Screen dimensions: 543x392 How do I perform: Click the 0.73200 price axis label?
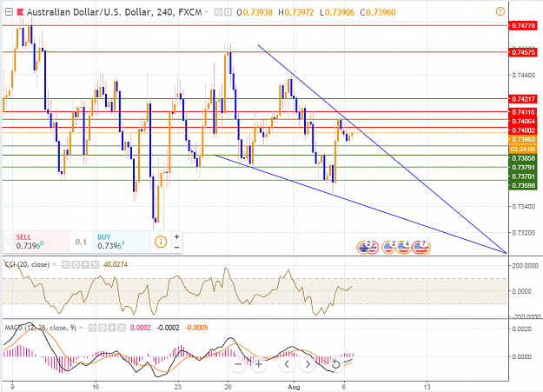(523, 233)
